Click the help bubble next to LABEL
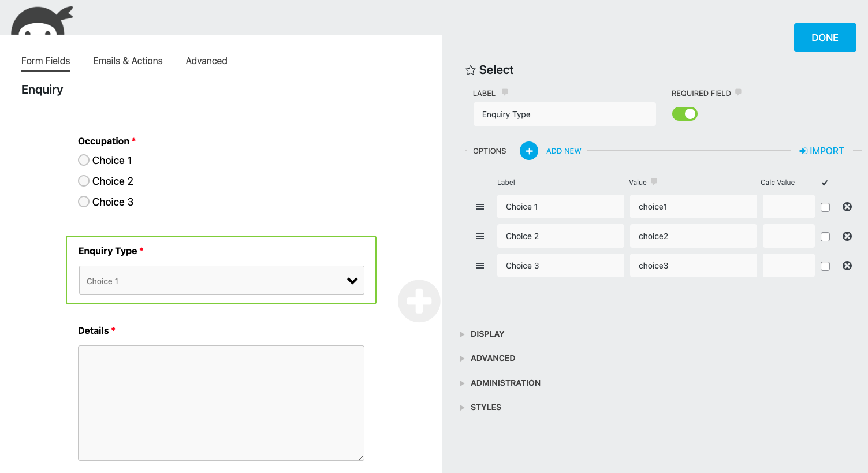Screen dimensions: 868x473 pos(505,92)
